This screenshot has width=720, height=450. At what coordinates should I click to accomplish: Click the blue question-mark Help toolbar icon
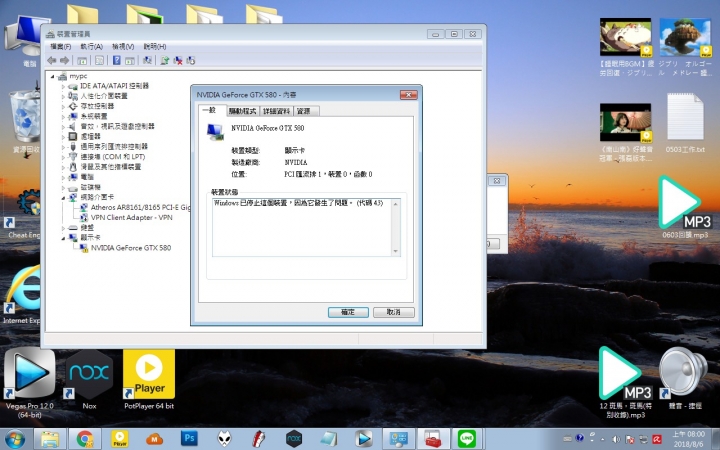point(117,60)
